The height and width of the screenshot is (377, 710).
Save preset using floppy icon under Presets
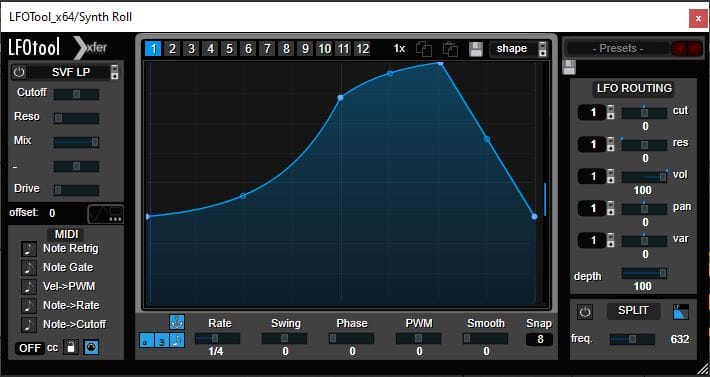click(569, 67)
